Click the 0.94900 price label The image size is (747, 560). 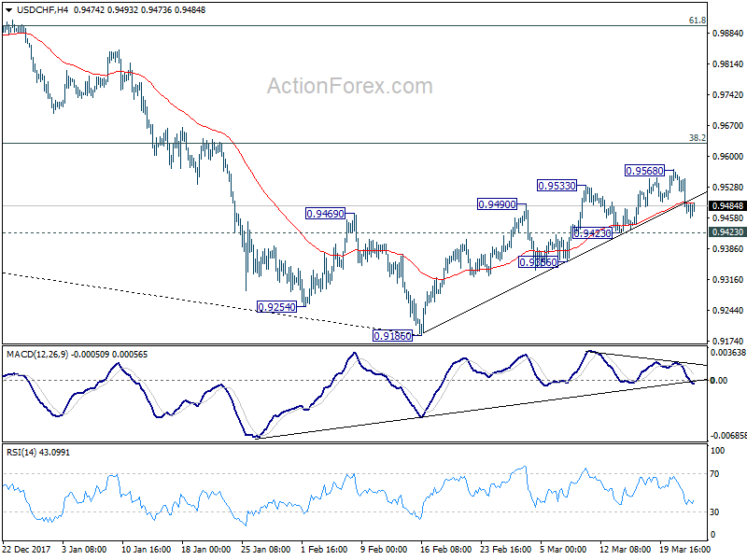[x=497, y=204]
